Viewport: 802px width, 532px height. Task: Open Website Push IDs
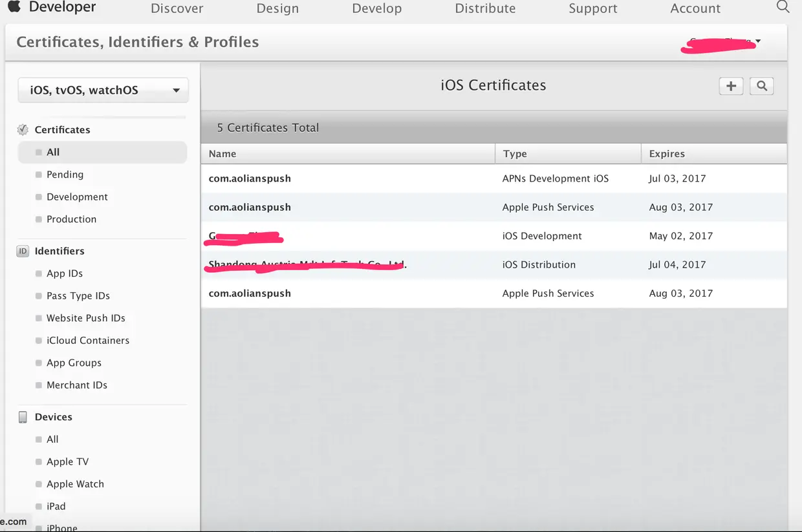point(86,318)
